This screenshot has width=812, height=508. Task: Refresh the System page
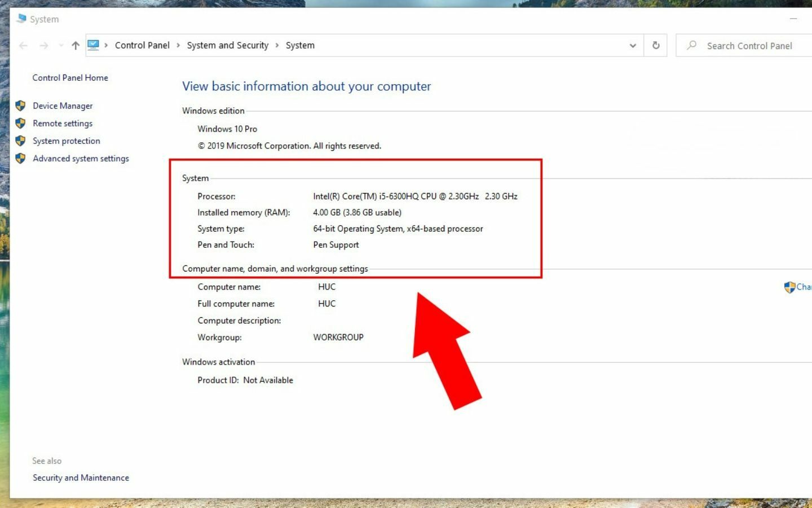pos(656,45)
